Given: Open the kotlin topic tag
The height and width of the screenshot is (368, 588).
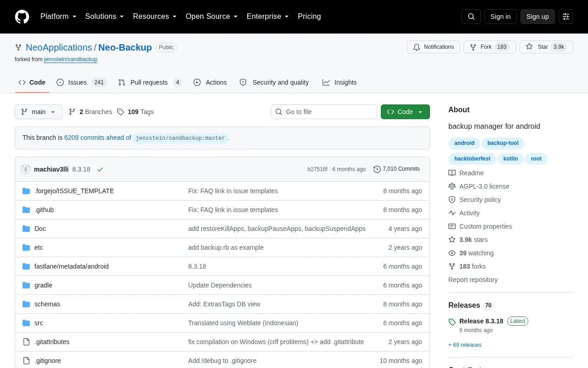Looking at the screenshot, I should coord(510,159).
